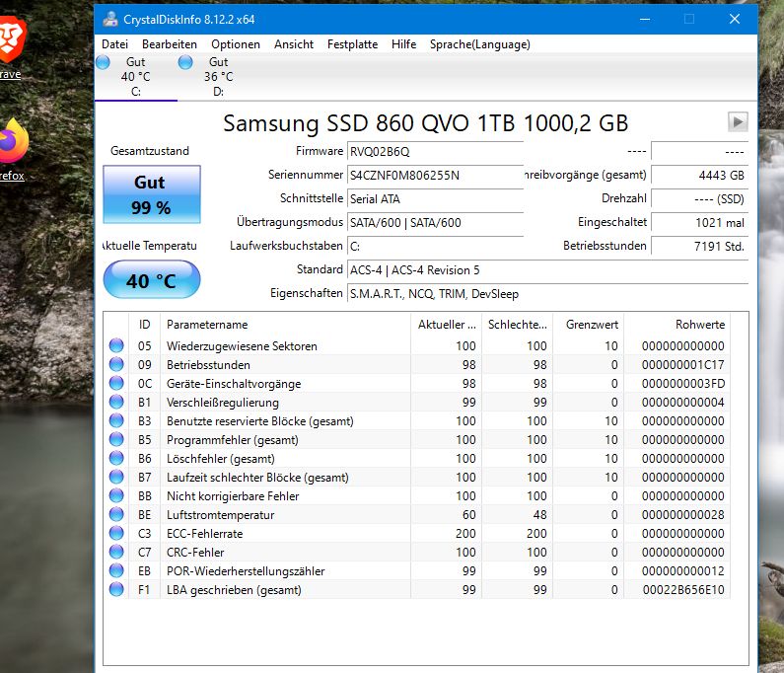Click status orb of Wiederzugewiesene Sektoren row
784x673 pixels.
(x=116, y=345)
